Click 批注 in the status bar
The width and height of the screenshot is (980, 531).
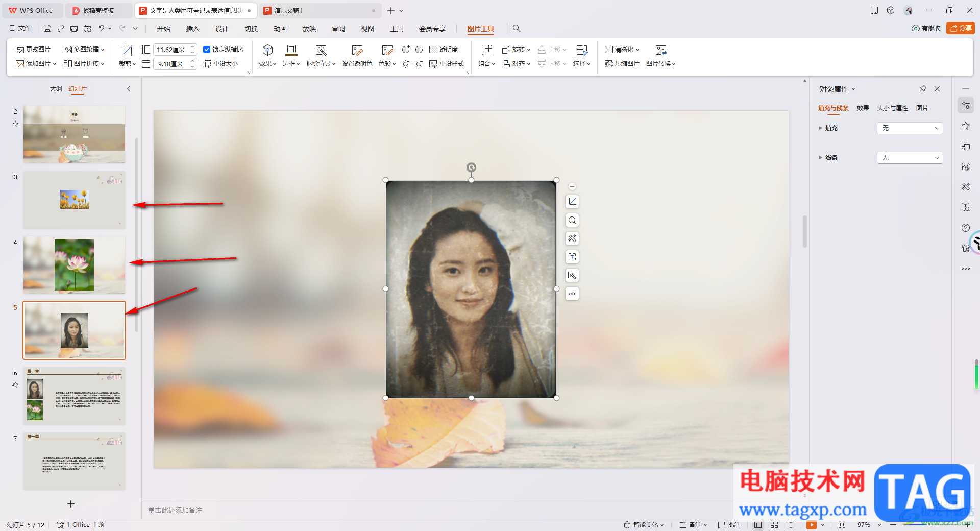point(729,525)
